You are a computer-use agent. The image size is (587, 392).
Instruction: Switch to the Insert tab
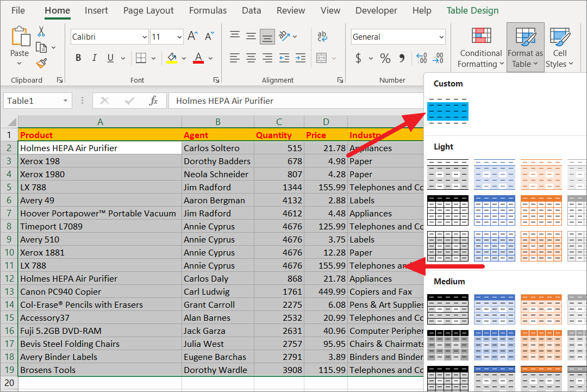coord(96,10)
